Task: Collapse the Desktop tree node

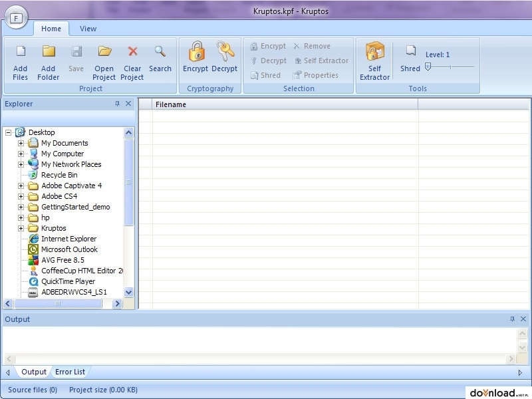Action: point(8,132)
